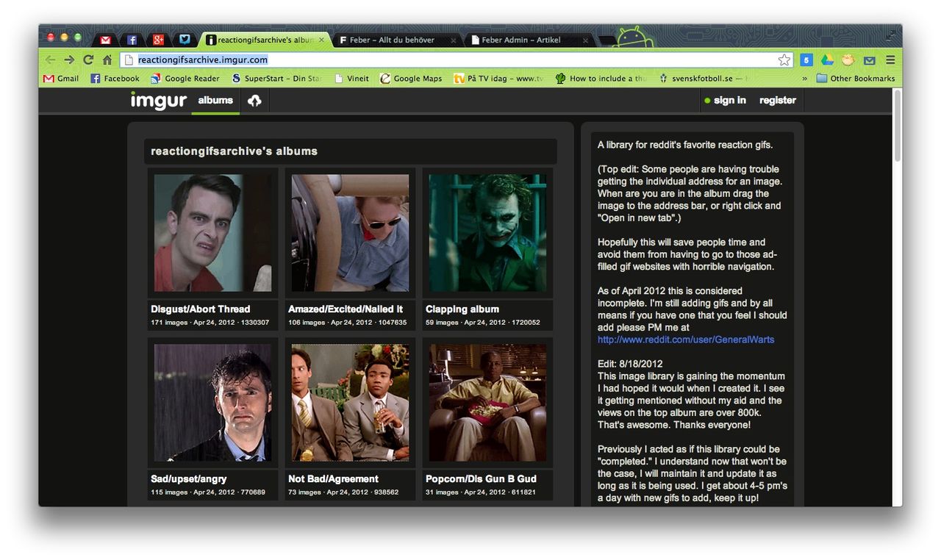941x560 pixels.
Task: Open the Popcorn/Dis Gun B Gud thumbnail
Action: coord(487,402)
